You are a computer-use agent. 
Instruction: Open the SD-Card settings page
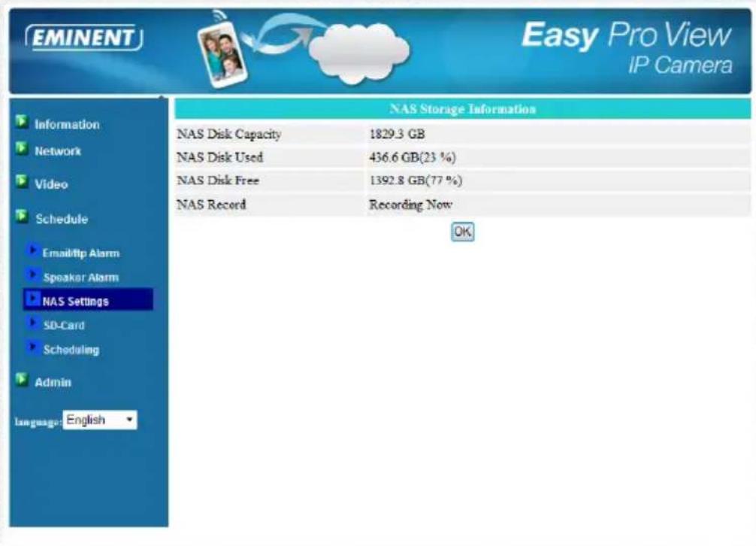pos(64,326)
